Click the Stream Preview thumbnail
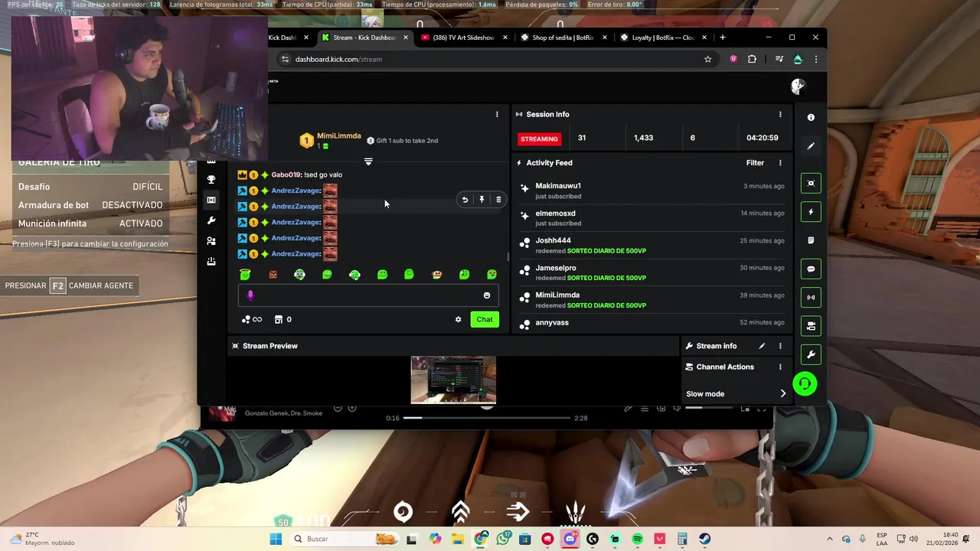Image resolution: width=980 pixels, height=551 pixels. (x=453, y=380)
